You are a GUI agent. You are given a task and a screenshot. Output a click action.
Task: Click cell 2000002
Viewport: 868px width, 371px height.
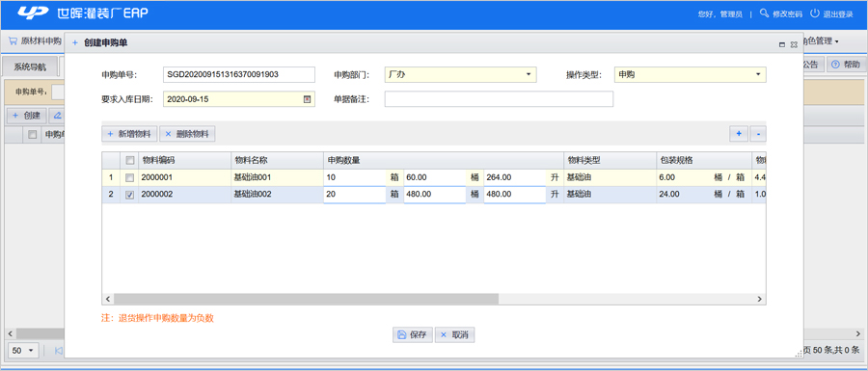[184, 195]
